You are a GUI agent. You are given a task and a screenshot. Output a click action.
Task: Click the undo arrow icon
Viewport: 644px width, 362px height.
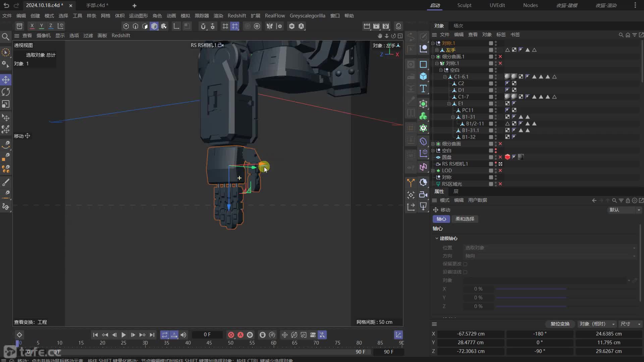tap(6, 5)
